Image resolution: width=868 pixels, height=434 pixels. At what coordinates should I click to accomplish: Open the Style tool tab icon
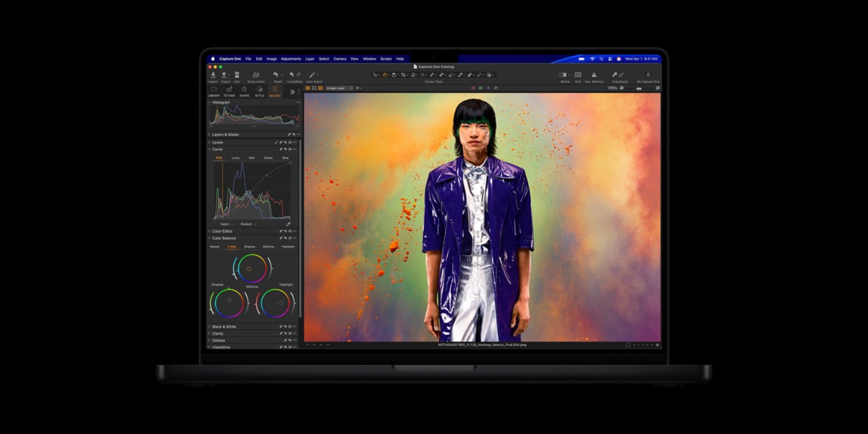(x=260, y=90)
